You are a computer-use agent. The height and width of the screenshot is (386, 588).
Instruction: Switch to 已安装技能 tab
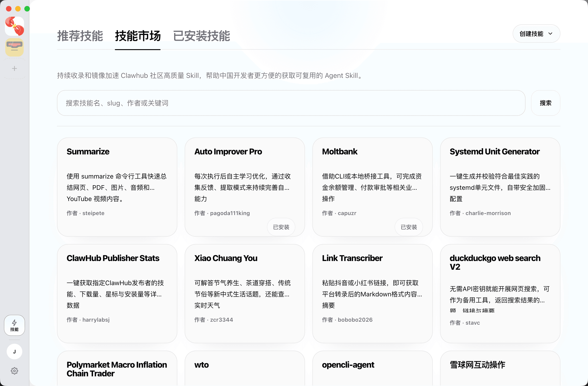pyautogui.click(x=201, y=36)
